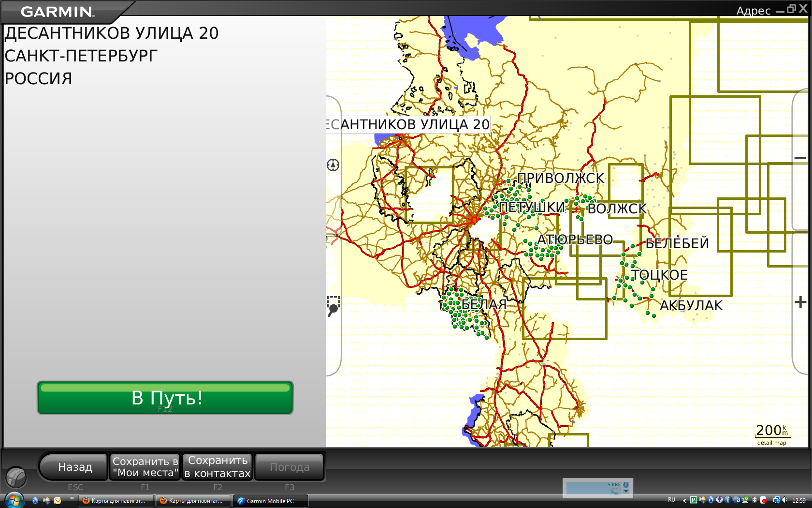Open the Погода weather button
The image size is (812, 508).
(290, 467)
